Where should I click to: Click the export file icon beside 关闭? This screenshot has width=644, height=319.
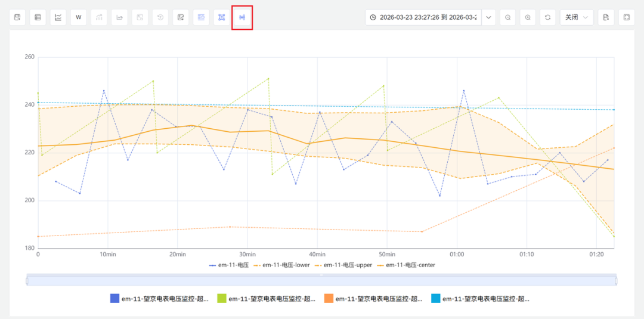tap(606, 17)
